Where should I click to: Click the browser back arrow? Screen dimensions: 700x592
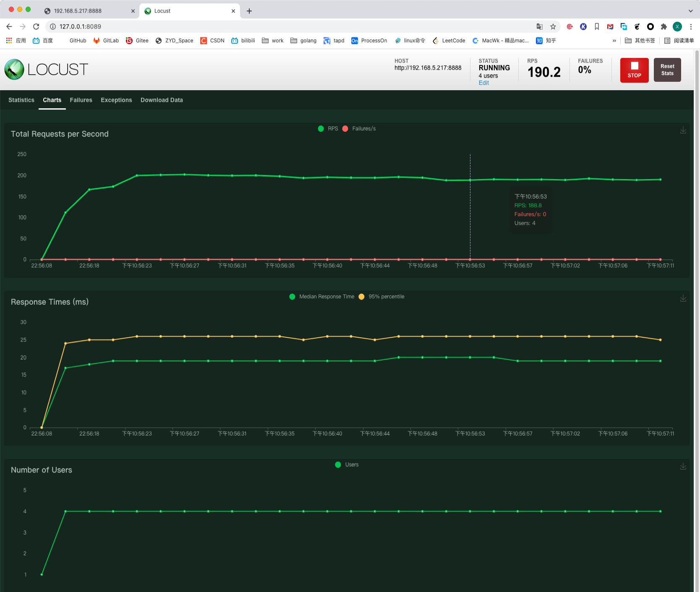coord(9,26)
